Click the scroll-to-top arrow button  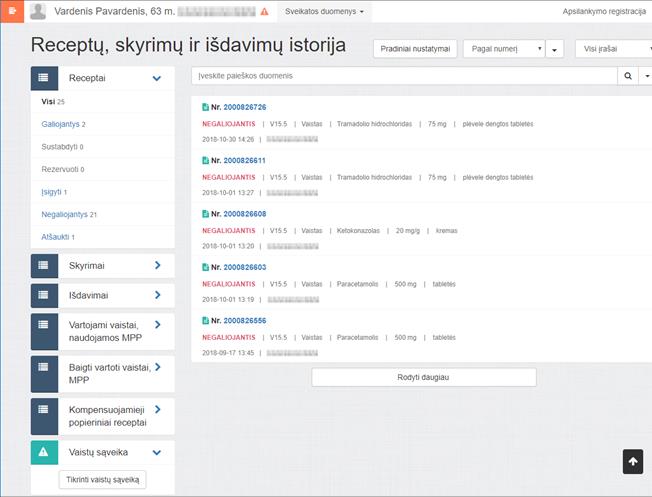pyautogui.click(x=632, y=461)
